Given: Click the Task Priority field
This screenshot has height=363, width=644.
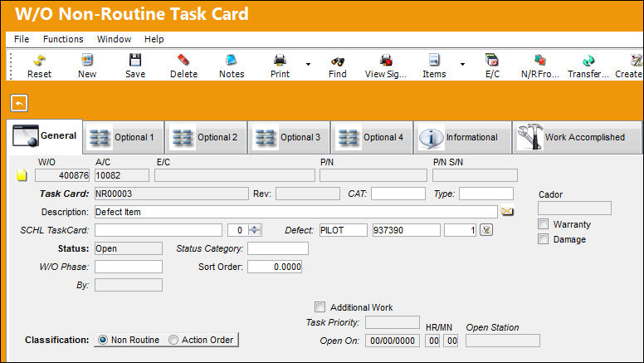Looking at the screenshot, I should pos(393,322).
